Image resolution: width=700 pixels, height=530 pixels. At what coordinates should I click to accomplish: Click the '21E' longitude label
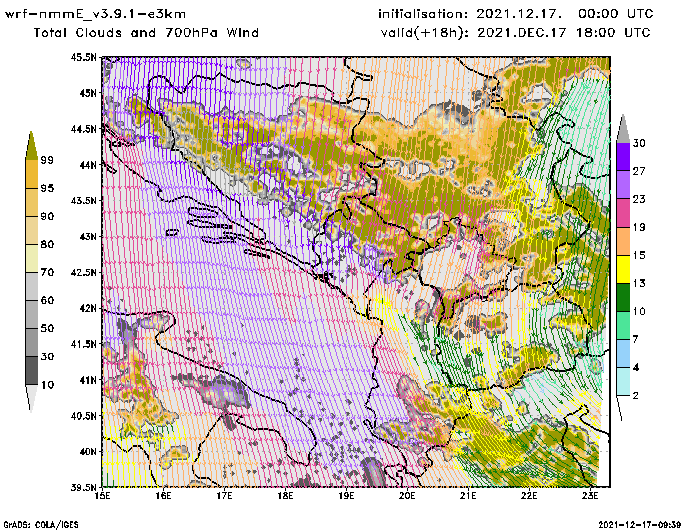(468, 496)
